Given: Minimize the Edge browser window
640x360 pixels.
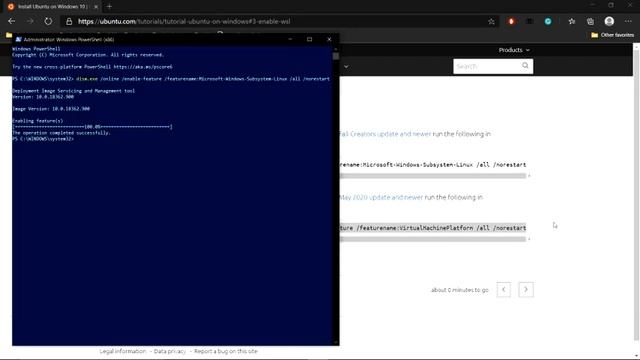Looking at the screenshot, I should pyautogui.click(x=592, y=5).
